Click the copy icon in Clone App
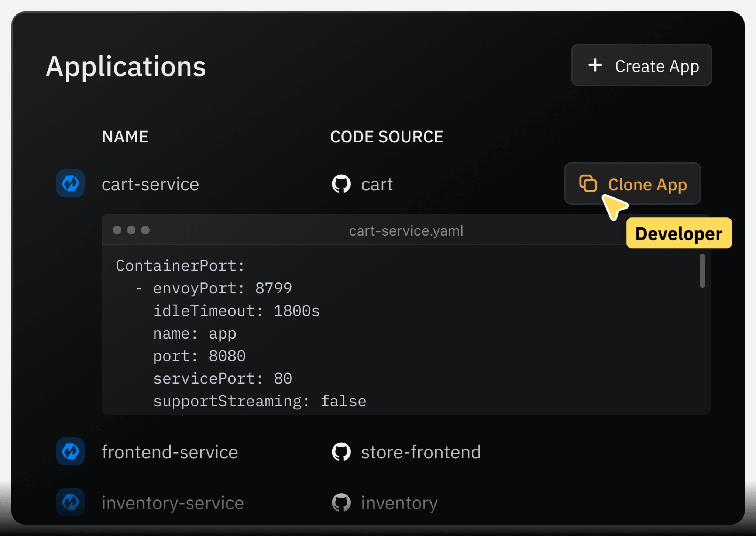The image size is (756, 536). point(588,183)
